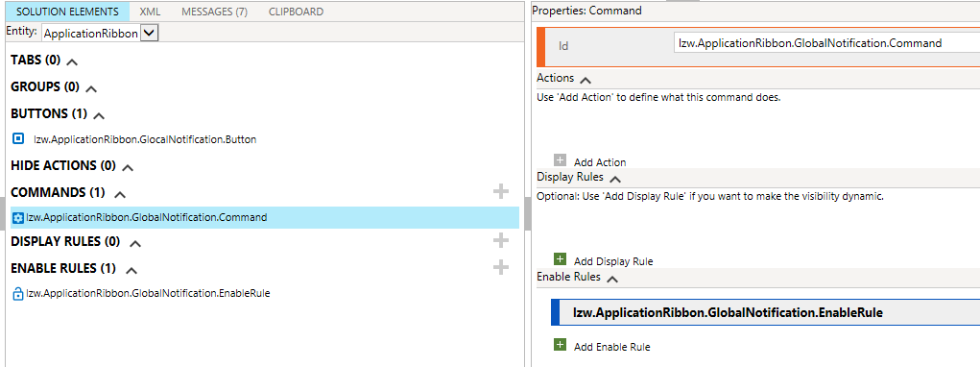Open the CLIPBOARD tab
Viewport: 980px width, 367px height.
point(297,12)
